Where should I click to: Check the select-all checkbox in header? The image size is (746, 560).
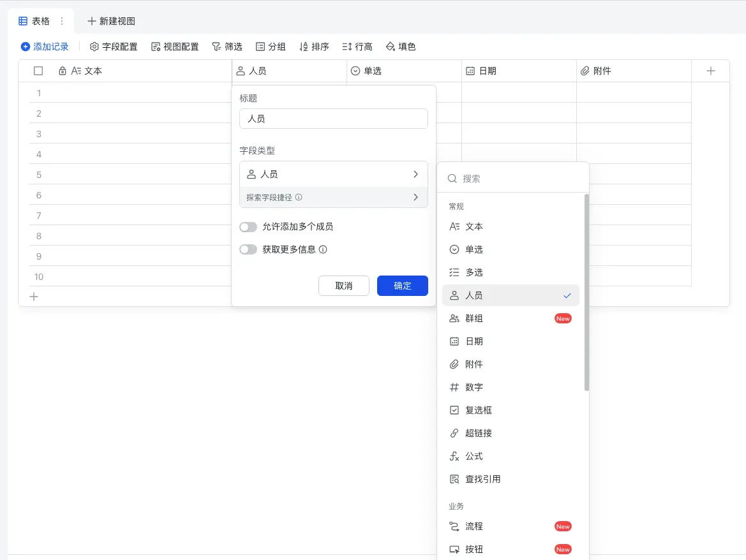pos(38,71)
